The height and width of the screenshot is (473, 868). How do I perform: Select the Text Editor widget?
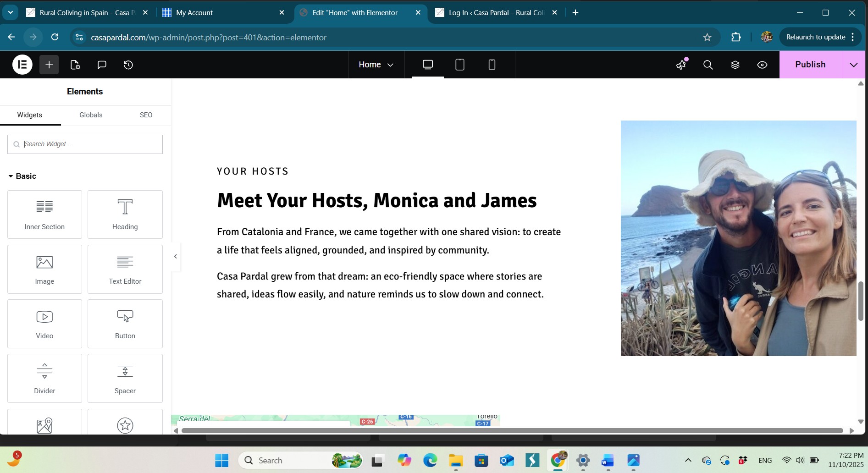click(x=125, y=269)
